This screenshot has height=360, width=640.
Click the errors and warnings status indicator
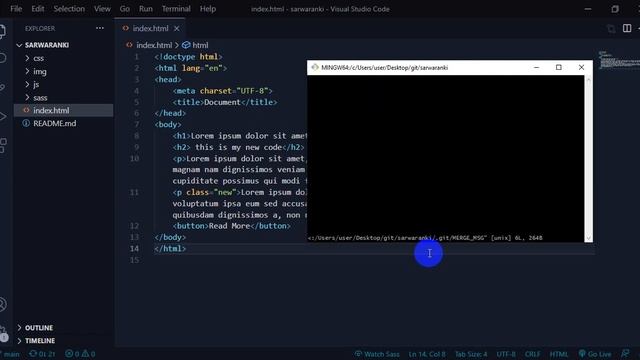point(80,354)
